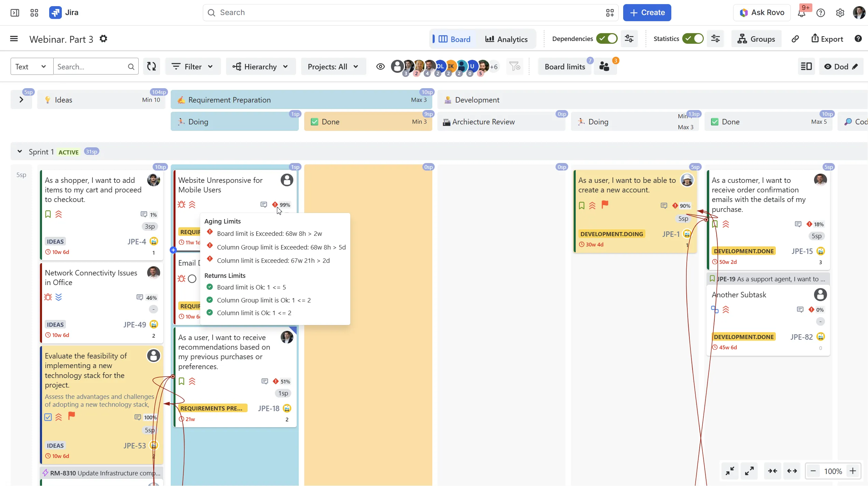Toggle the Dependencies switch
This screenshot has height=486, width=868.
pyautogui.click(x=607, y=39)
